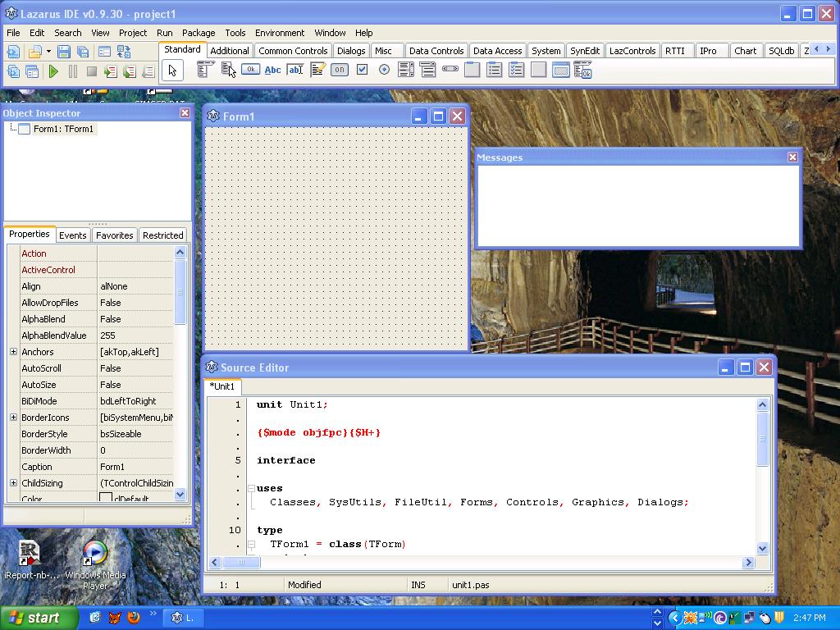Click the Save file icon on the toolbar
The width and height of the screenshot is (840, 630).
(63, 51)
